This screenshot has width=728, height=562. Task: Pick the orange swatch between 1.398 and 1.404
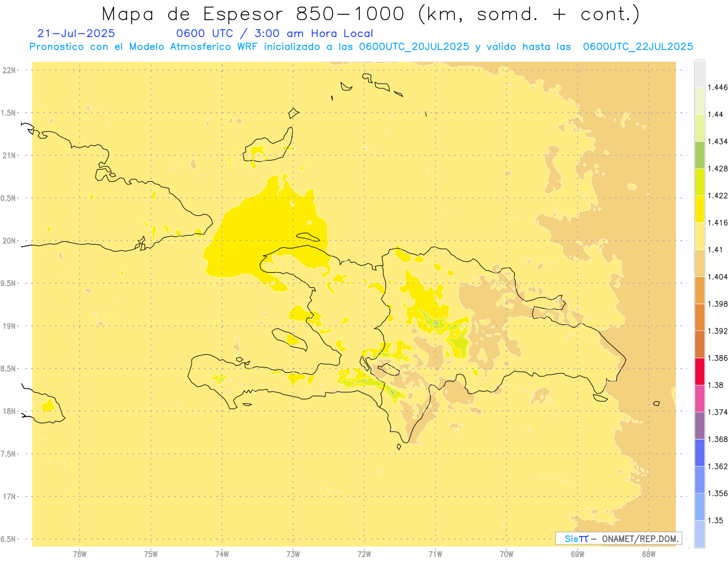click(699, 290)
